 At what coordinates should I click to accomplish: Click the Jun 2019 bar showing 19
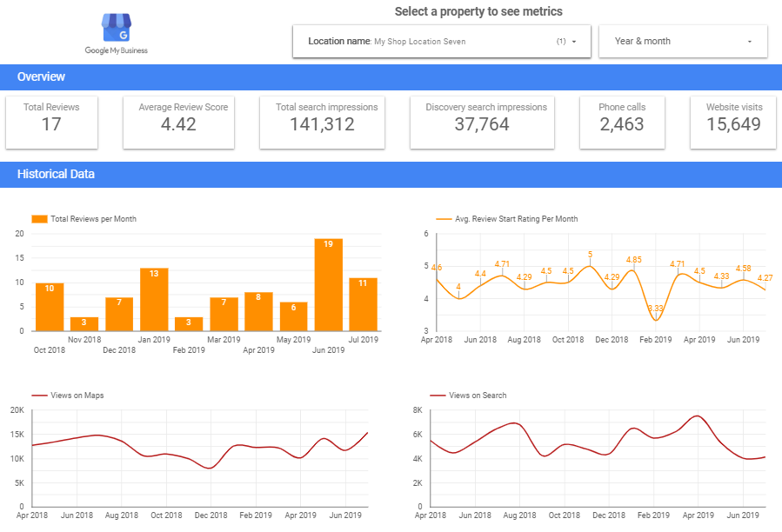tap(328, 284)
